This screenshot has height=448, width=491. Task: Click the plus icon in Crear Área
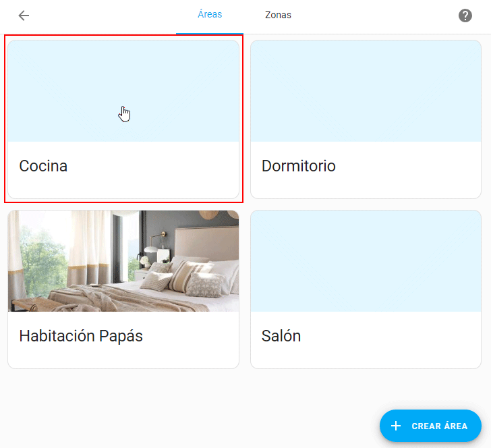396,426
